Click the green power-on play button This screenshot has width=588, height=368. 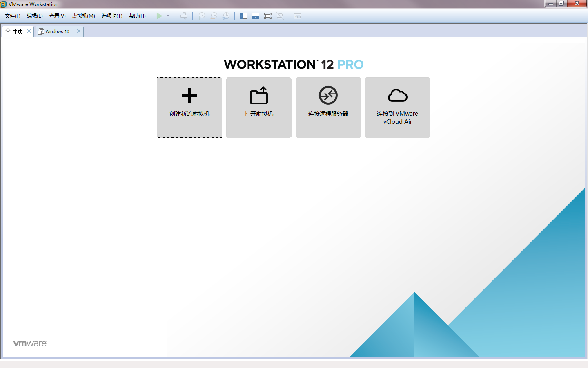[x=159, y=16]
